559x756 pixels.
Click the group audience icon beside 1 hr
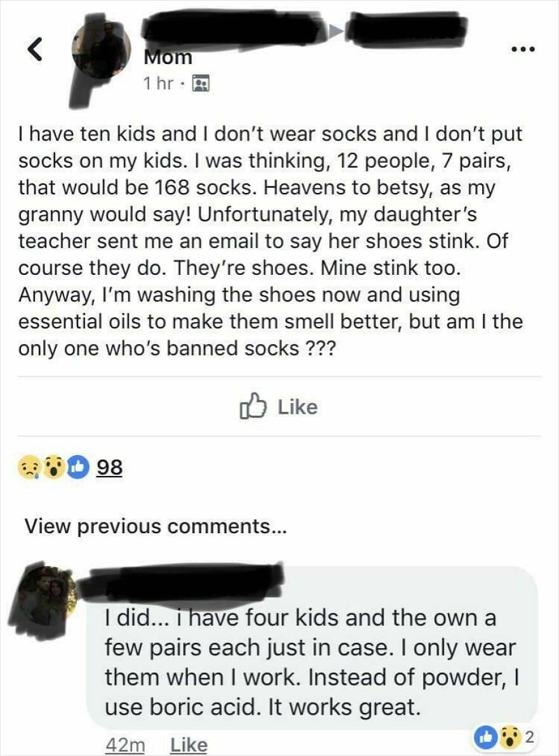(x=200, y=83)
